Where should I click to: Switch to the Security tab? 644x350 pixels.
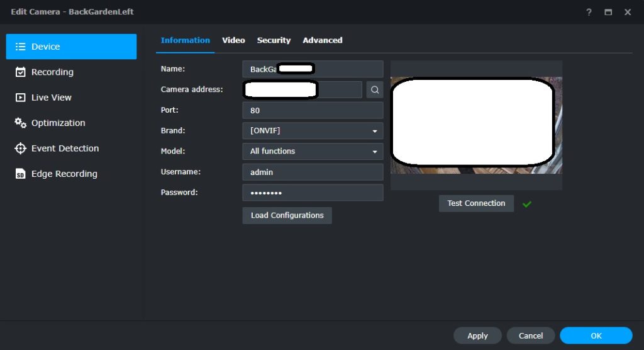tap(274, 40)
